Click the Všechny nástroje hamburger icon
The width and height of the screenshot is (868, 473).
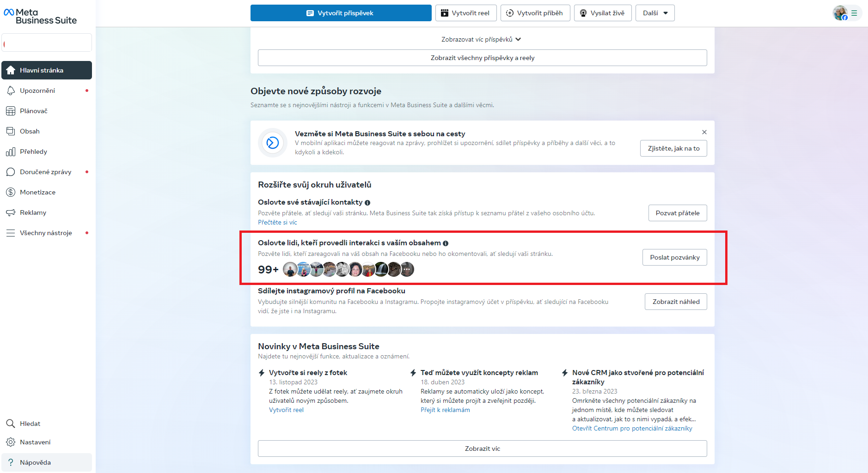[x=11, y=233]
